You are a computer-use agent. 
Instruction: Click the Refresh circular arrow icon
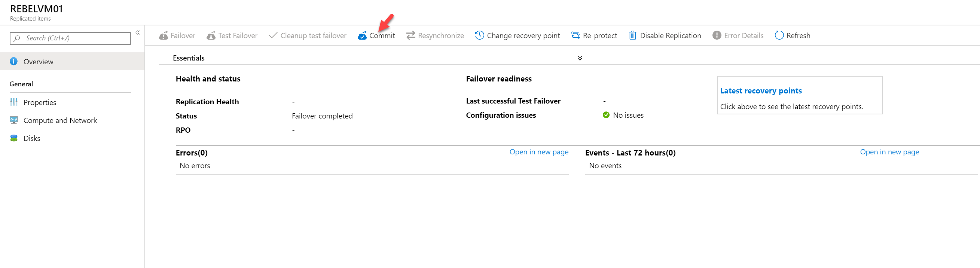(779, 36)
